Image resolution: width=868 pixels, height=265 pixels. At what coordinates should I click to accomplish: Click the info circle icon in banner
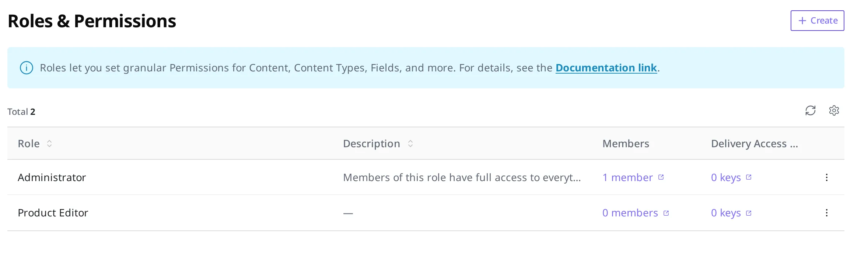[x=27, y=68]
